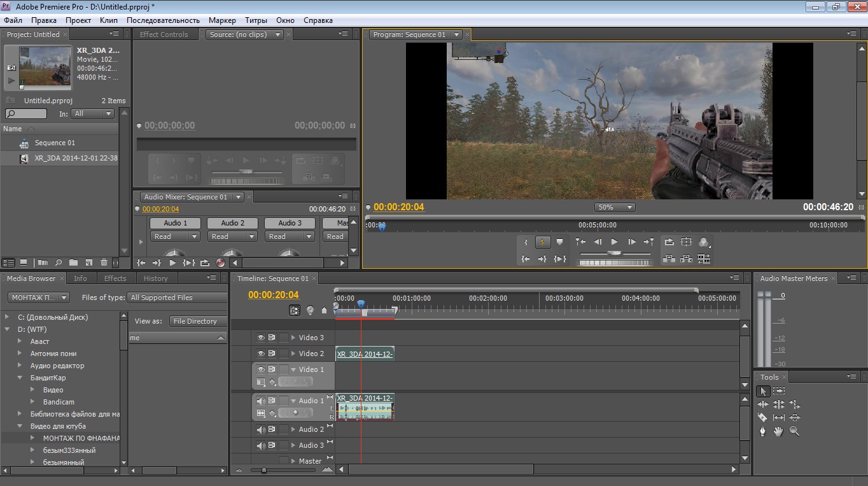Click the Project panel Find magnifier icon
868x486 pixels.
58,262
